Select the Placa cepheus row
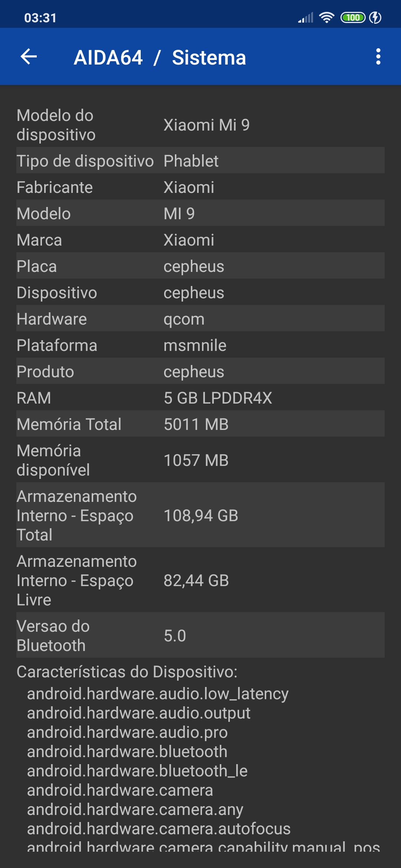 [x=200, y=266]
